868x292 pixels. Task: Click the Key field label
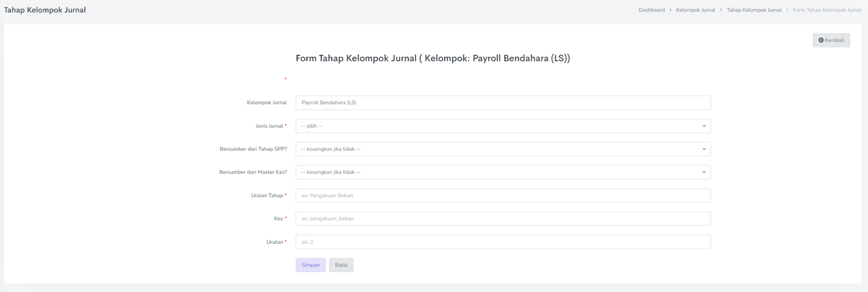click(x=278, y=219)
